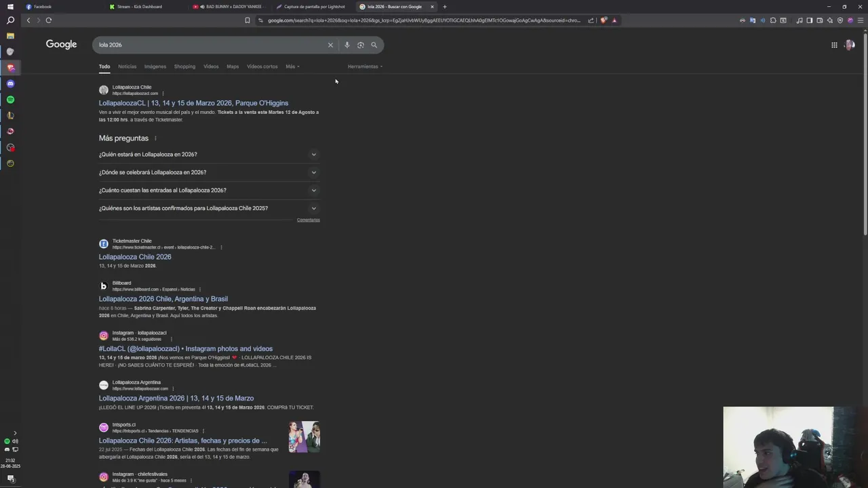
Task: Open 'LollapaloozaCL | 13, 14 y 15 de Marzo 2026' result
Action: pos(193,103)
